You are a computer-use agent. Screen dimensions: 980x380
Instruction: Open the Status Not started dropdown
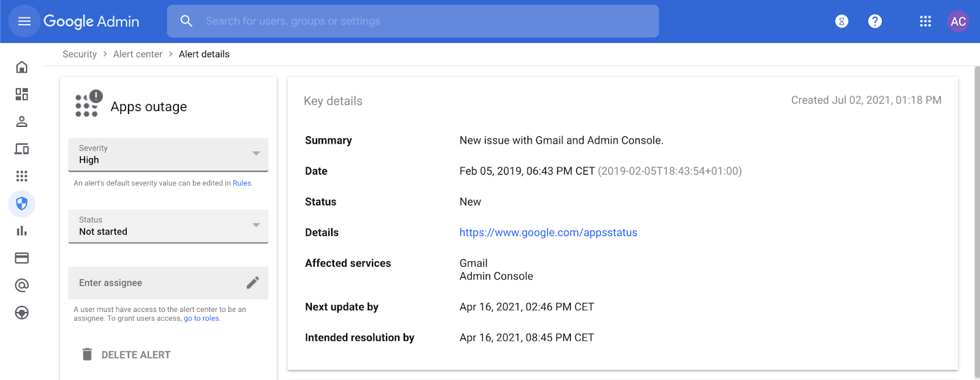click(168, 226)
